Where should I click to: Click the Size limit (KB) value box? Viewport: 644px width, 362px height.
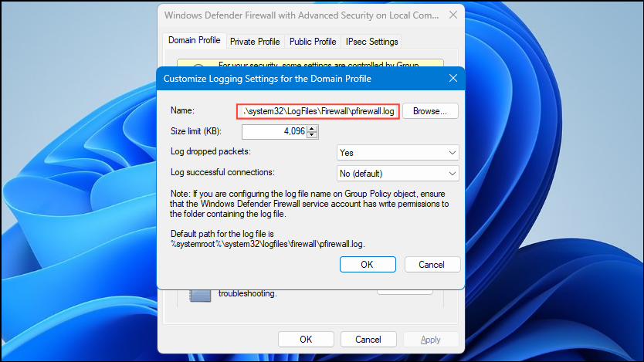pos(274,132)
